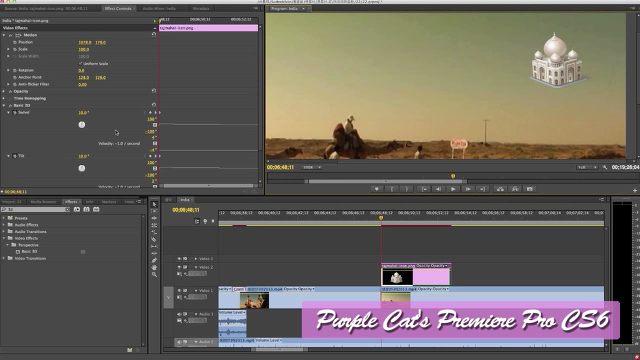Select the Slip tool
Viewport: 640px width, 360px height.
pyautogui.click(x=154, y=246)
